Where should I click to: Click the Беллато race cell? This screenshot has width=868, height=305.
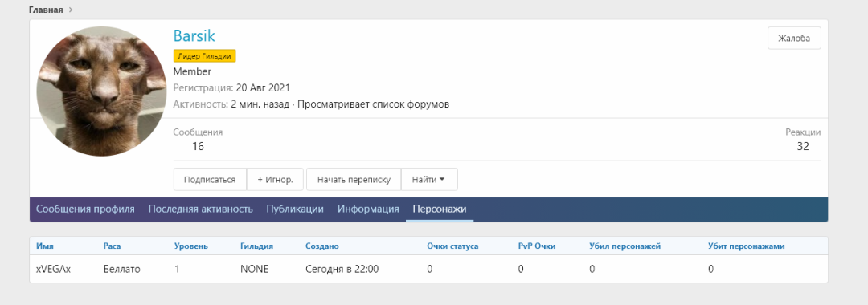pos(122,270)
